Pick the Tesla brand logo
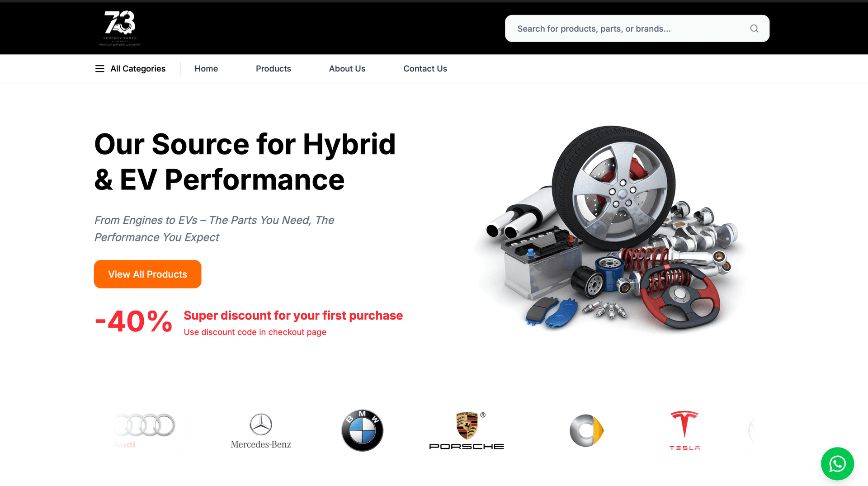 click(x=684, y=430)
